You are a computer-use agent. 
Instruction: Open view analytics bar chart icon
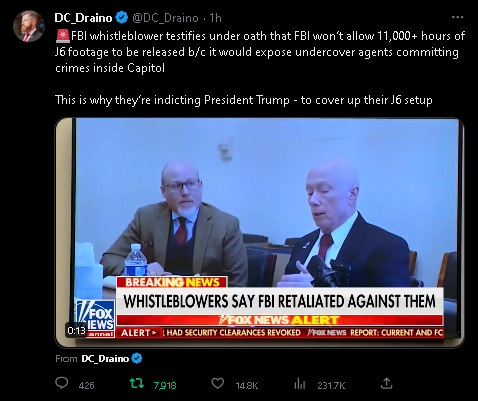(300, 384)
